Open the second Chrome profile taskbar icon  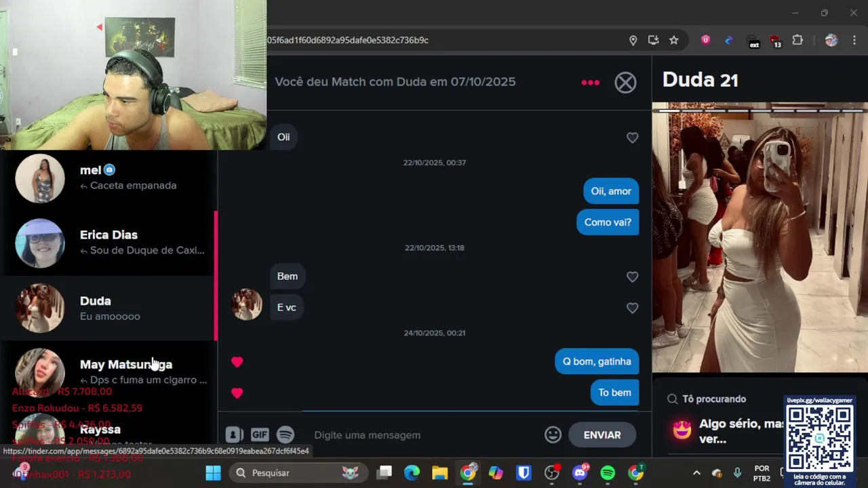pos(636,472)
